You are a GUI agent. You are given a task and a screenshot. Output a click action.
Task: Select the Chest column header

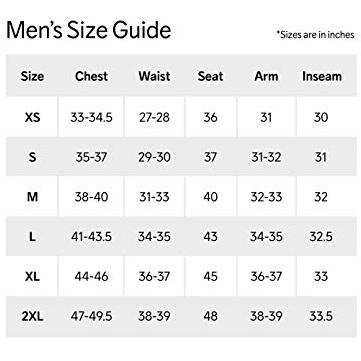click(x=91, y=76)
